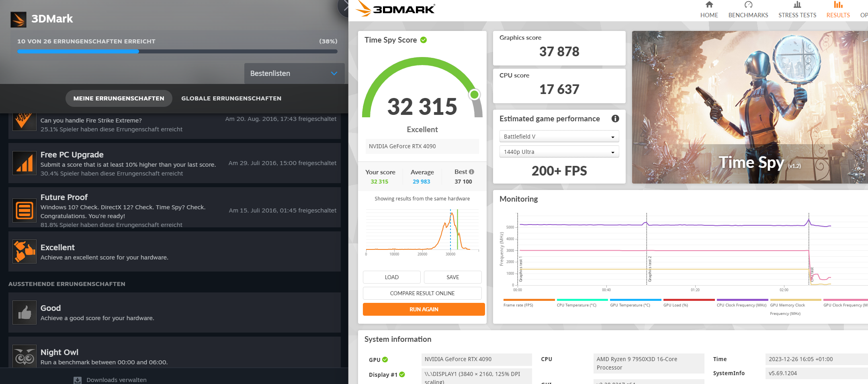Click the LOAD button
The height and width of the screenshot is (384, 868).
[x=392, y=277]
